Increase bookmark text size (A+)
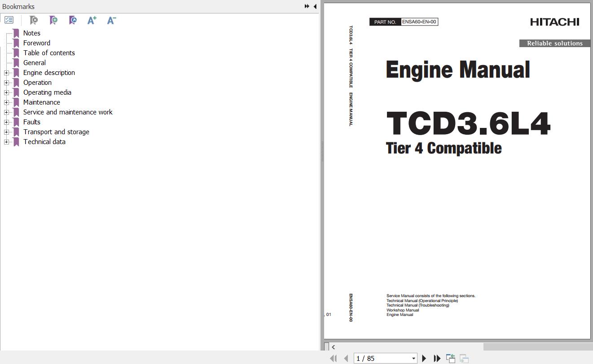The image size is (593, 364). point(92,20)
